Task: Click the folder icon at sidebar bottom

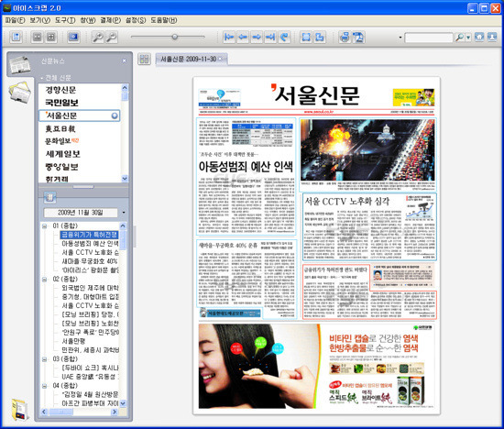Action: [20, 409]
